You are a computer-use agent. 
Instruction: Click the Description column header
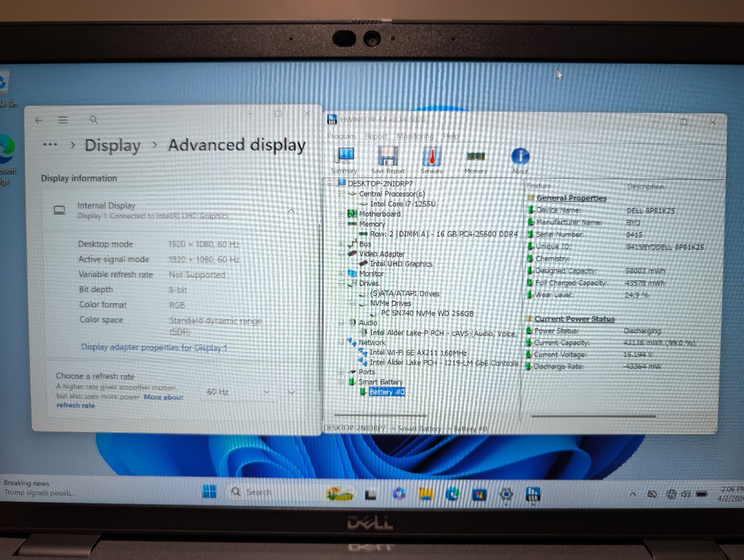[645, 187]
